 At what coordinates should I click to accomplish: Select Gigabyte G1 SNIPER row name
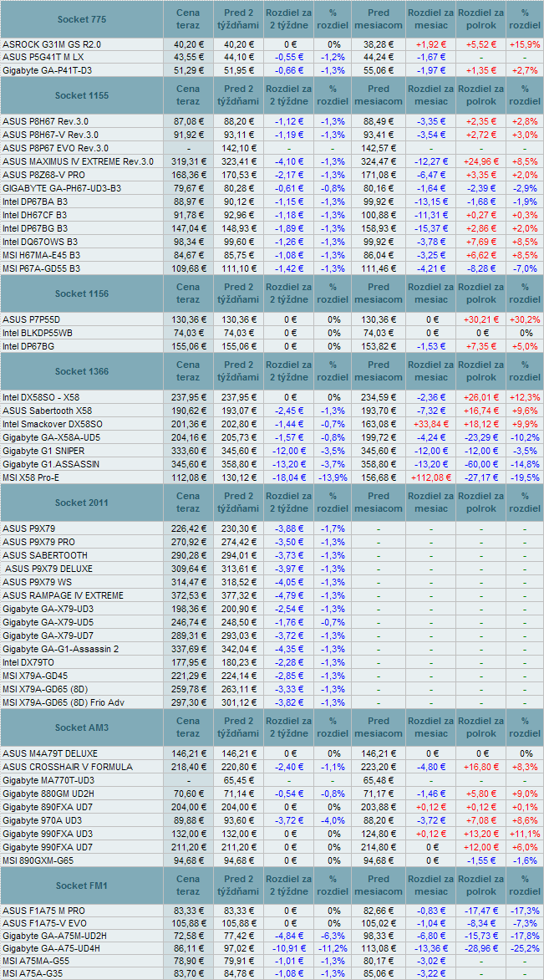pyautogui.click(x=43, y=450)
